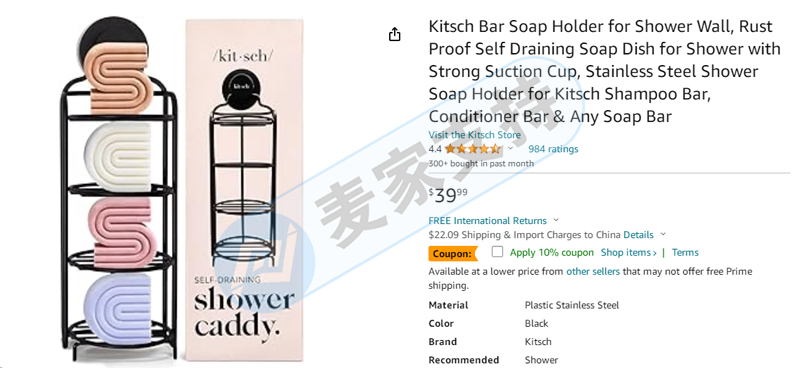Open shipping charges Details link
This screenshot has width=800, height=370.
638,235
